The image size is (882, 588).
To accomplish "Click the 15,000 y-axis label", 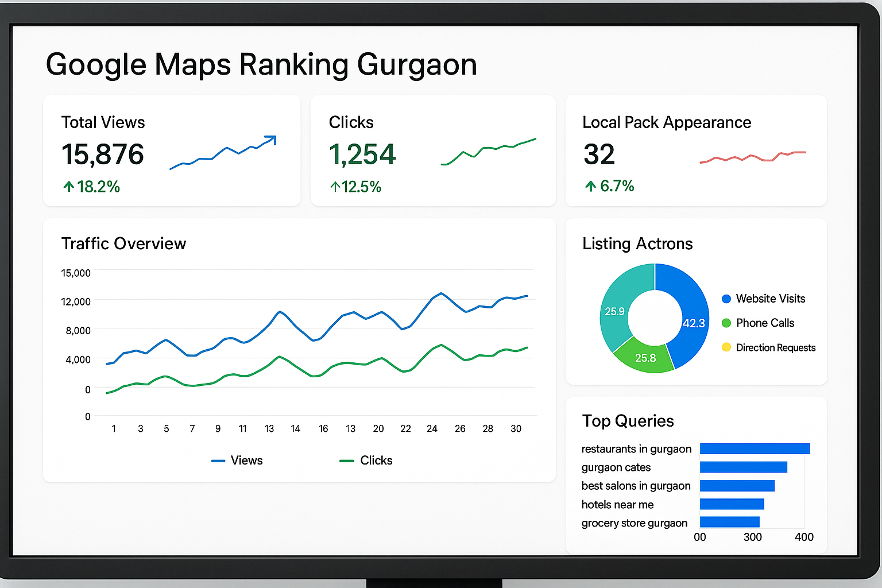I will [x=76, y=273].
